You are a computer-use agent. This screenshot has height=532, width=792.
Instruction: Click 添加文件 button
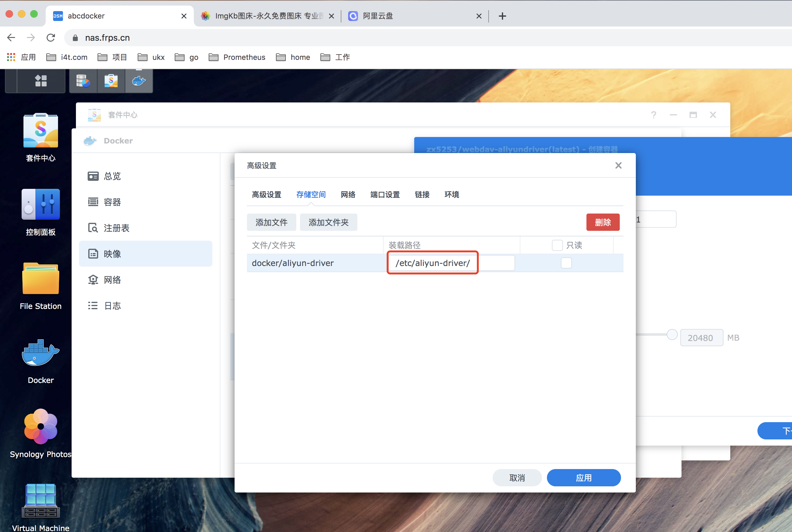point(272,222)
